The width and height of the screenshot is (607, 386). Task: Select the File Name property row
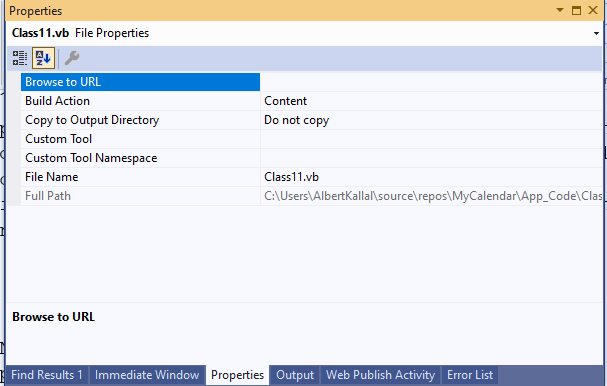pos(140,177)
